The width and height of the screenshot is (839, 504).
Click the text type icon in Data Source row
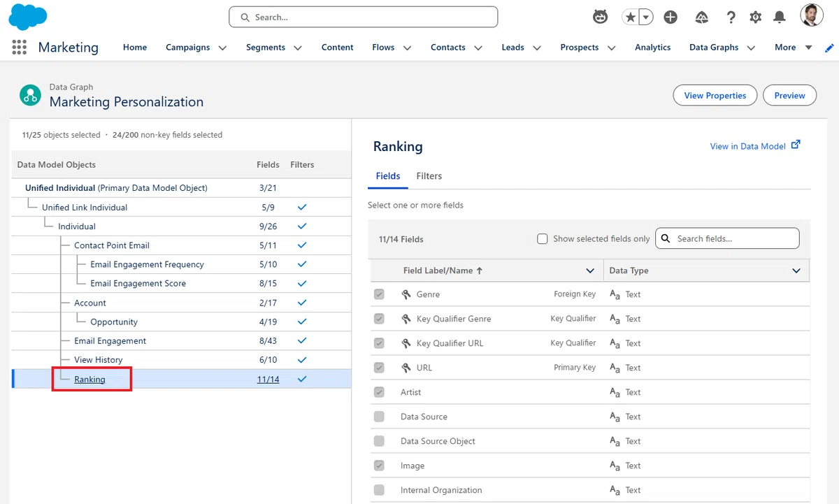(x=615, y=417)
